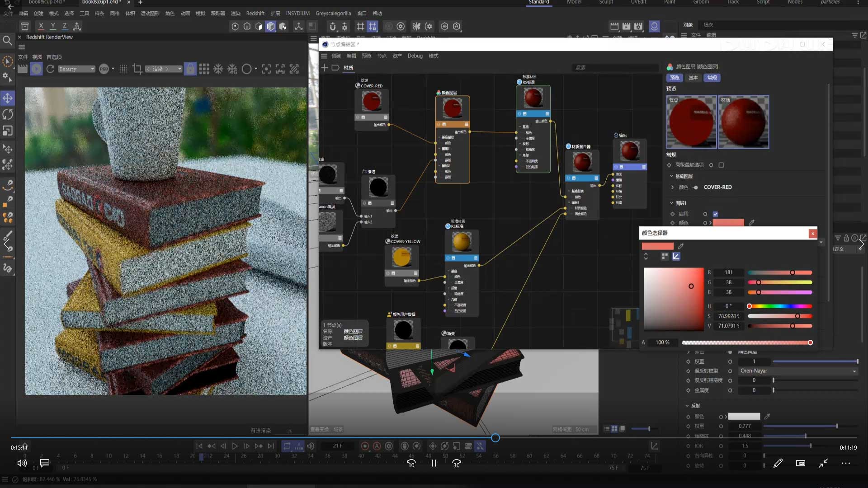The image size is (868, 488).
Task: Uncheck the 启用 layer enable checkbox
Action: [x=715, y=214]
